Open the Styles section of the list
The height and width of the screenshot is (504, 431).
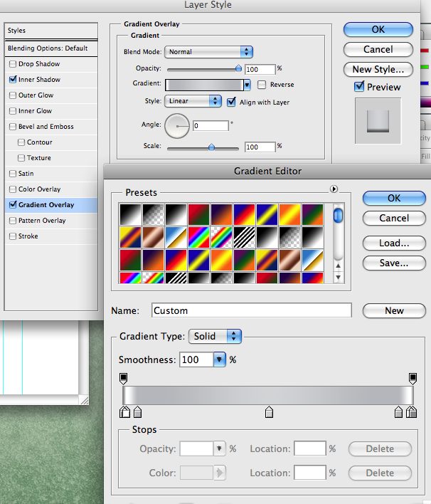pos(51,31)
